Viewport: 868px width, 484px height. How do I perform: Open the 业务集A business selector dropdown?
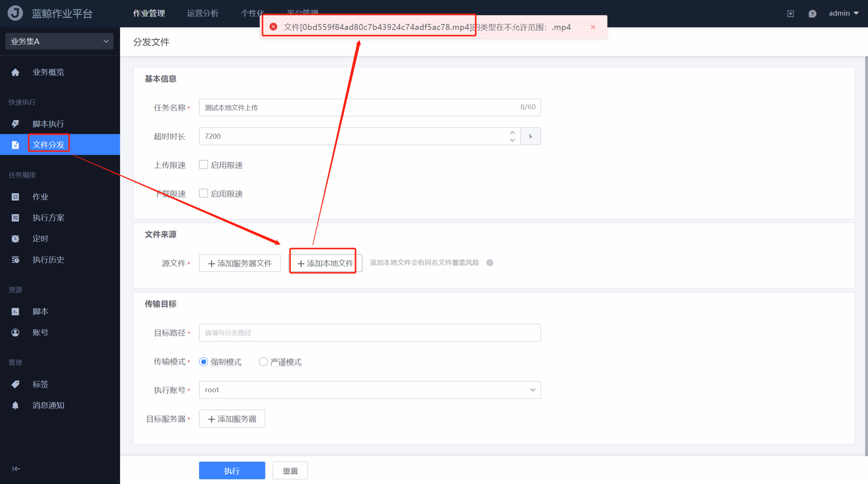(x=59, y=42)
